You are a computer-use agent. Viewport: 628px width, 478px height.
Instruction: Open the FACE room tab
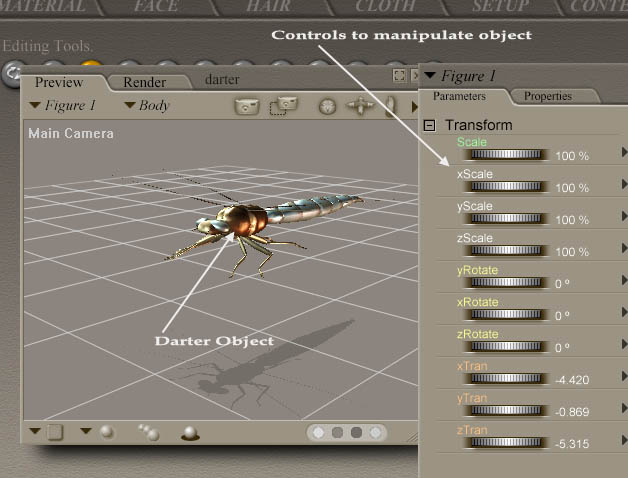[x=156, y=6]
